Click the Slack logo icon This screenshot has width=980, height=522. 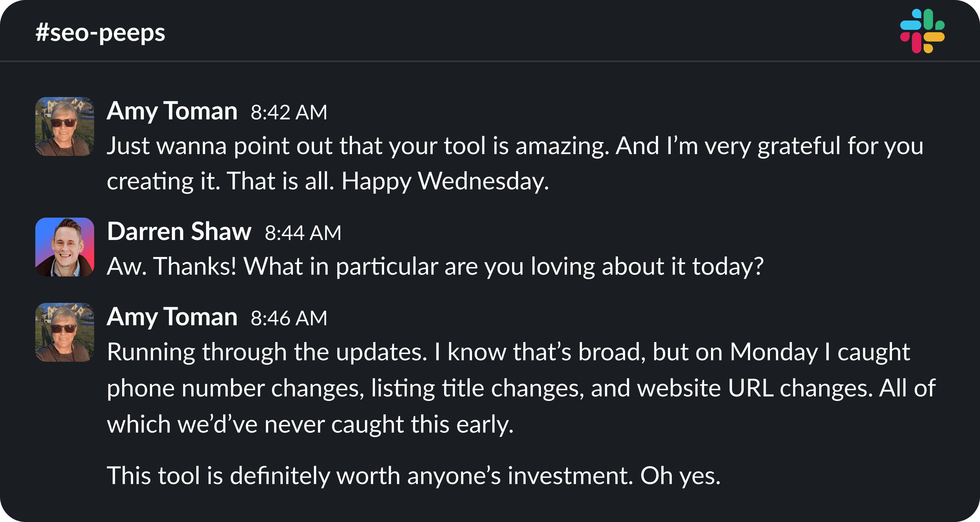[922, 31]
